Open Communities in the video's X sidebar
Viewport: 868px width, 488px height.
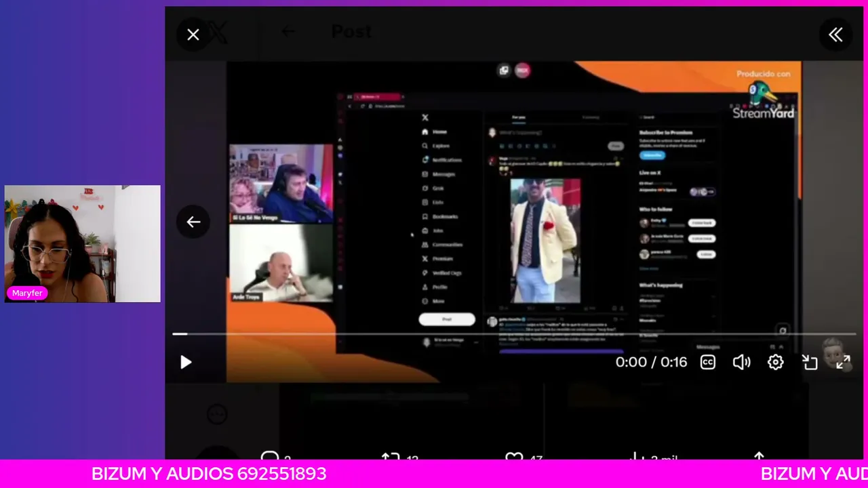coord(442,245)
